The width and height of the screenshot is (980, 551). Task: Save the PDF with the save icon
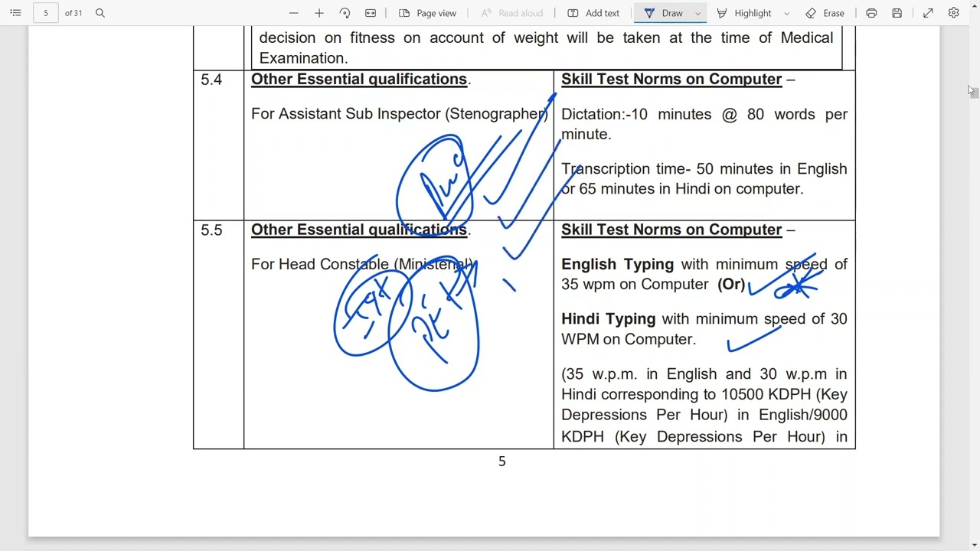click(x=897, y=13)
